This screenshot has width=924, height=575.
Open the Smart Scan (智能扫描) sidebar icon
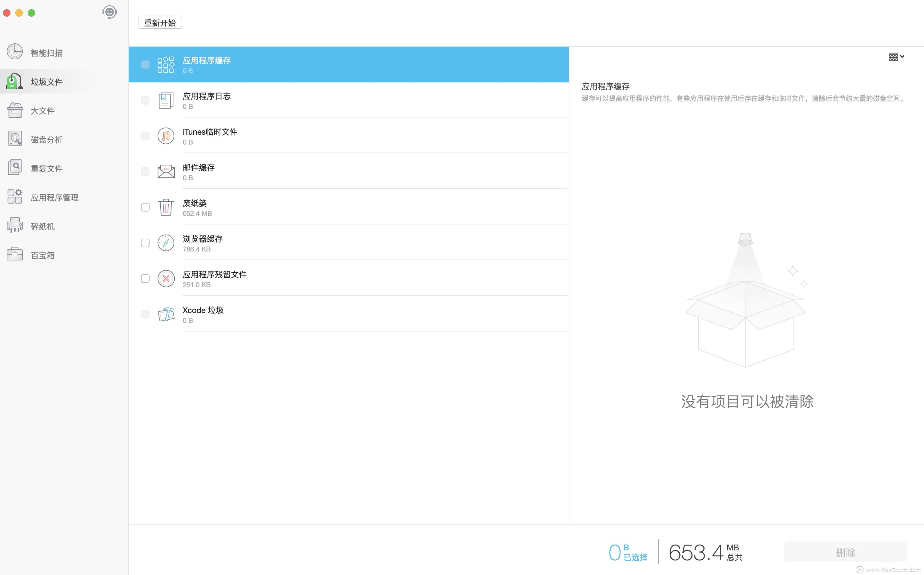click(15, 52)
